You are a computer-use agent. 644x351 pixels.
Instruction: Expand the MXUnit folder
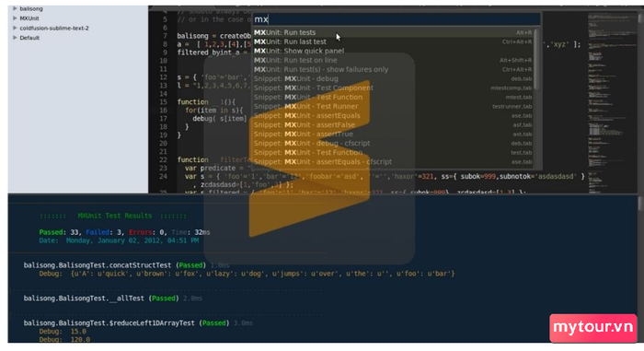(15, 18)
